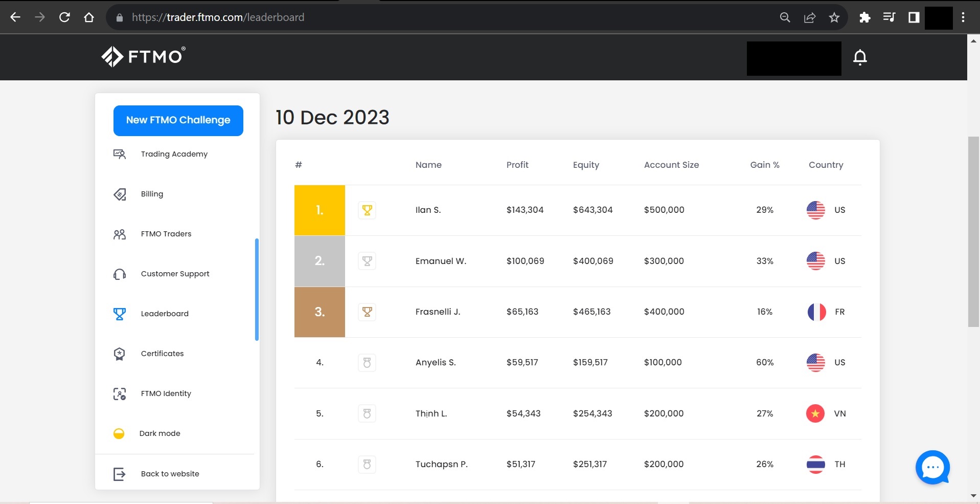Reload the page using the refresh icon
980x504 pixels.
[x=64, y=17]
